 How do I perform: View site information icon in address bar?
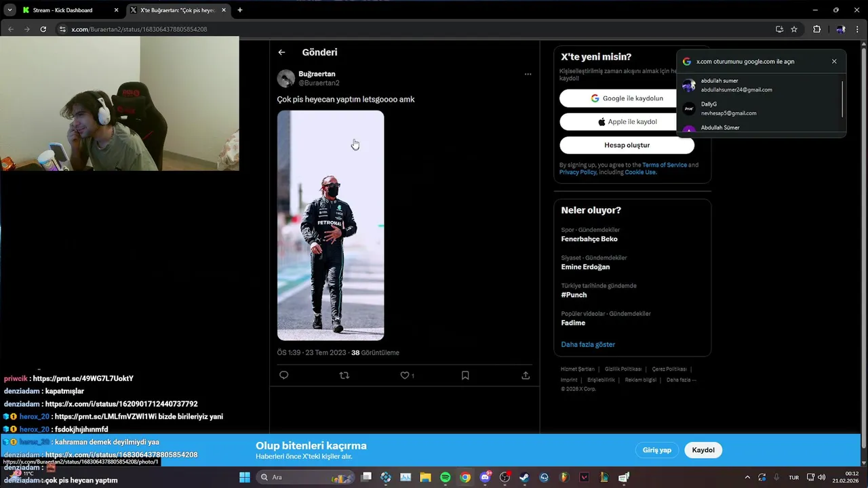point(62,29)
